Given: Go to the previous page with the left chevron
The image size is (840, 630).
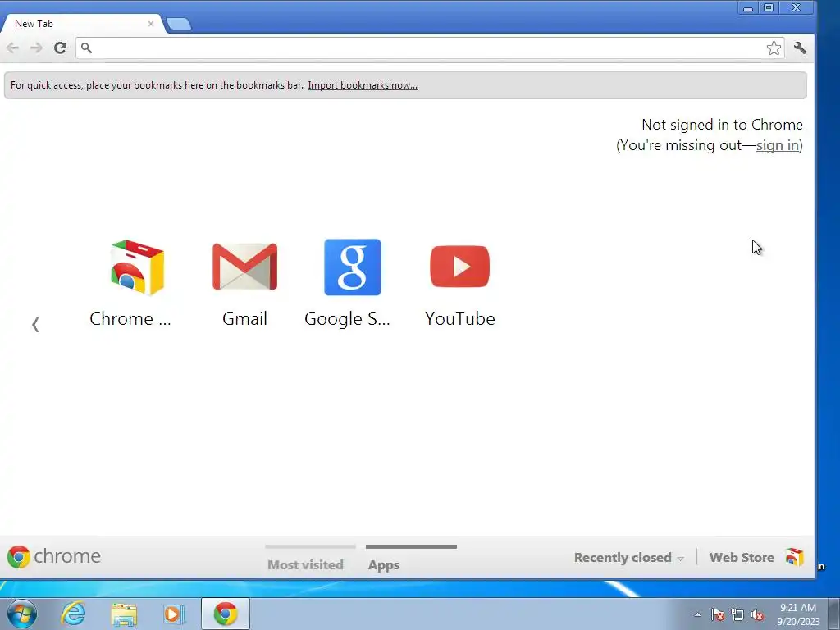Looking at the screenshot, I should pos(35,325).
